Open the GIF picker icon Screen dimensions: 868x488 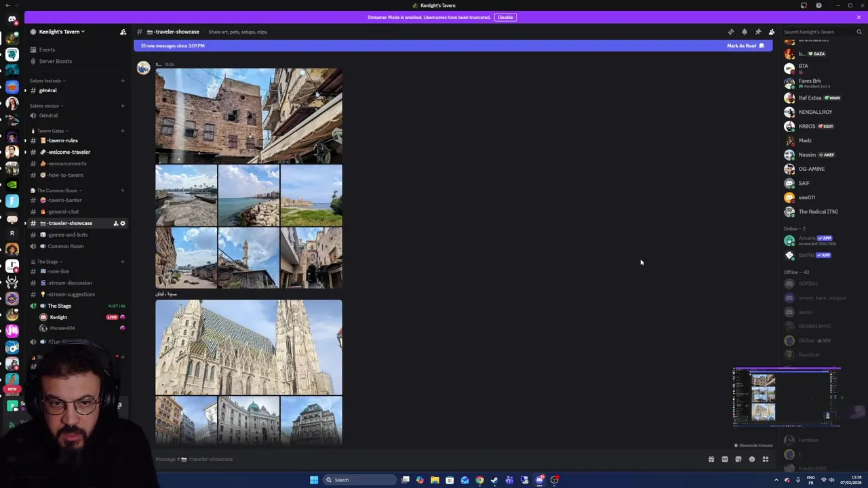pos(724,460)
